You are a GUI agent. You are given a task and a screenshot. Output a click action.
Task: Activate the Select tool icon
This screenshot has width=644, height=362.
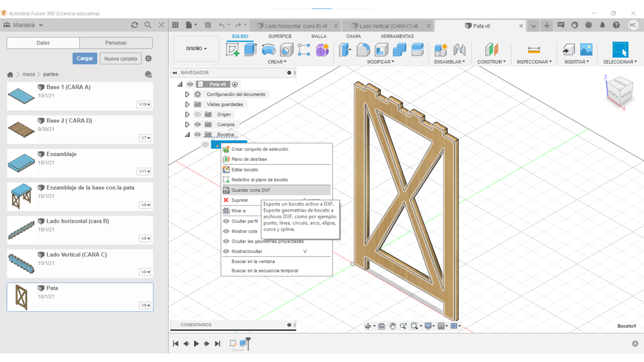click(620, 50)
